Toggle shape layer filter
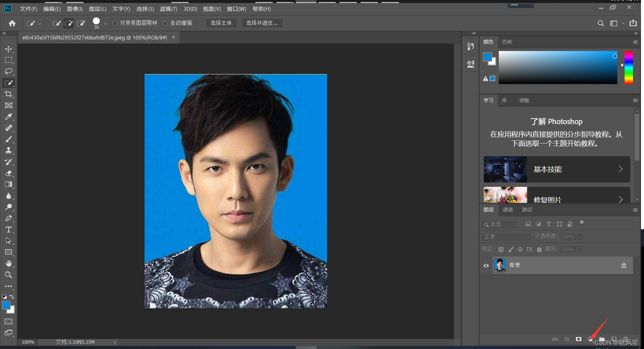 coord(560,224)
